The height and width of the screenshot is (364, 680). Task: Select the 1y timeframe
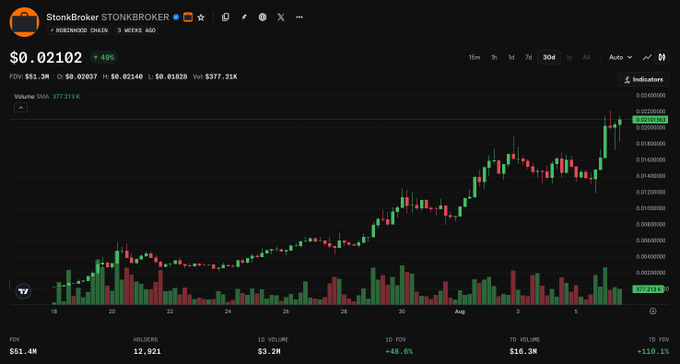(x=569, y=57)
